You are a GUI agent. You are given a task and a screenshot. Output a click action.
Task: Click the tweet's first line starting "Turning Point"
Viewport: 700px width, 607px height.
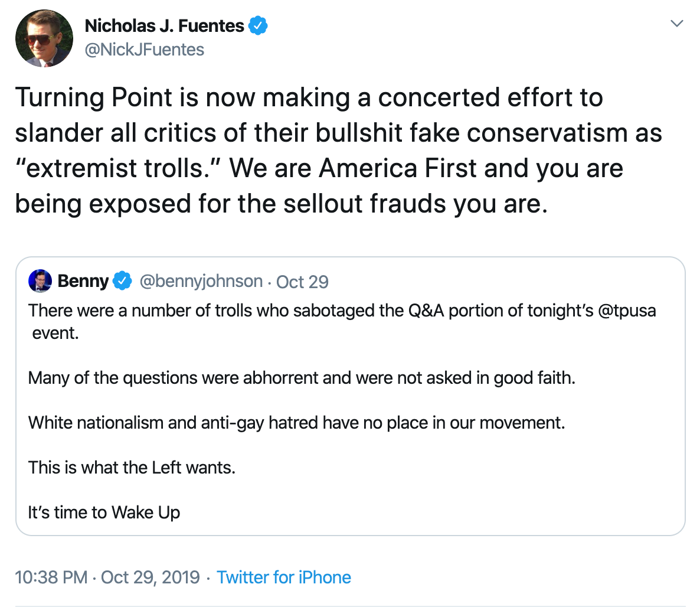click(309, 97)
